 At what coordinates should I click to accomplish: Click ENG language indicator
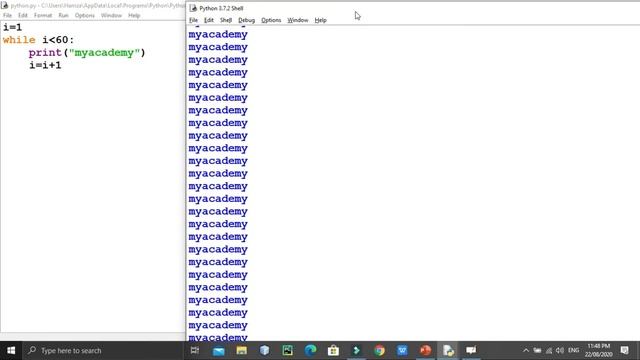coord(573,350)
